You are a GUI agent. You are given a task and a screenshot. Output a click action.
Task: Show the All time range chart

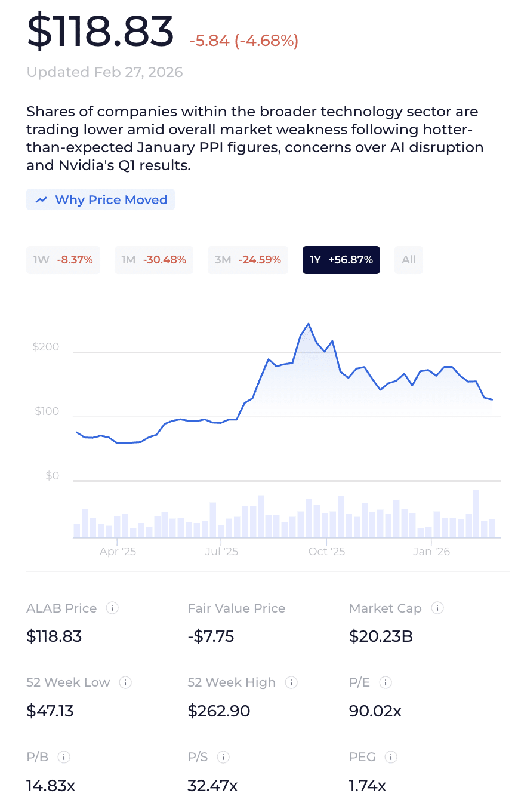point(409,260)
